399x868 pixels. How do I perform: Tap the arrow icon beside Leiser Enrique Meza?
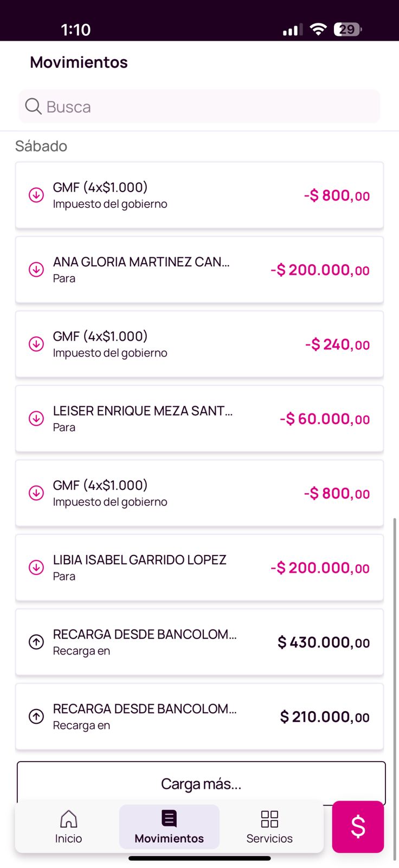[x=36, y=418]
